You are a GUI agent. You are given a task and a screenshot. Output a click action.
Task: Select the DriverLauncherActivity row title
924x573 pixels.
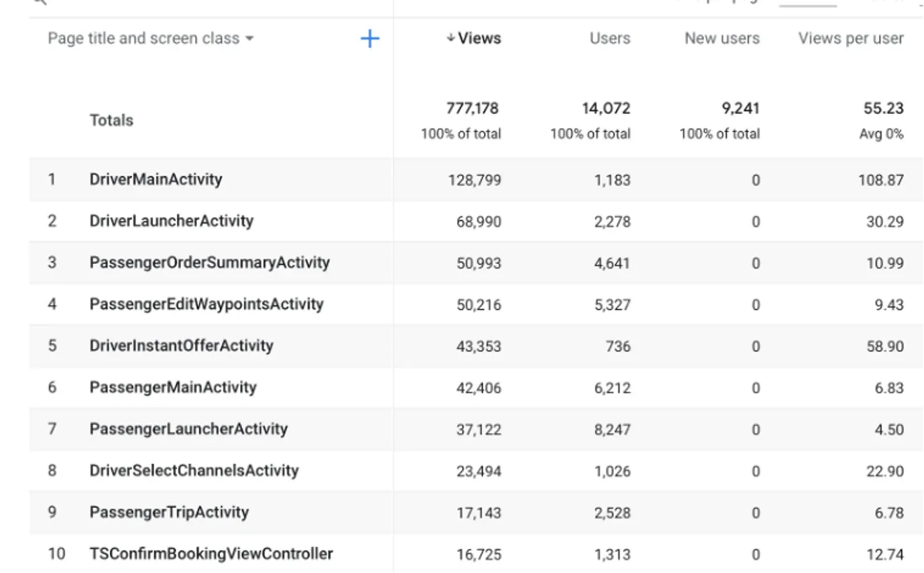click(x=171, y=221)
